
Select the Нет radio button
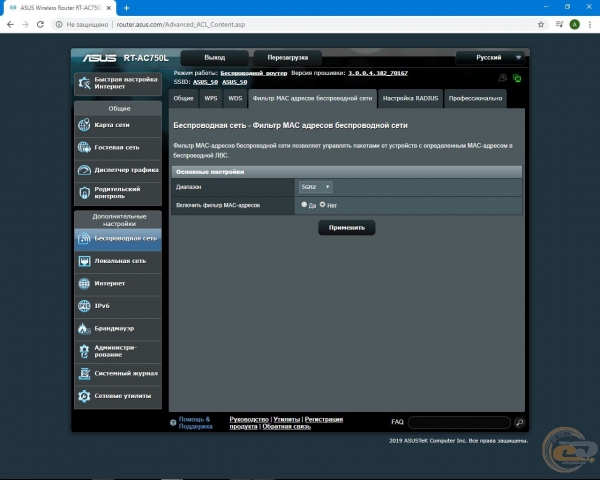point(322,204)
